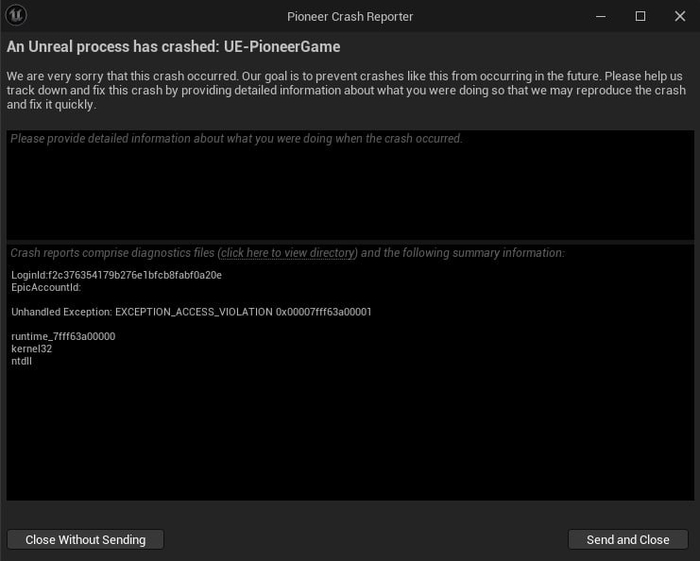The image size is (700, 561).
Task: Close the crash reporter with X
Action: point(680,16)
